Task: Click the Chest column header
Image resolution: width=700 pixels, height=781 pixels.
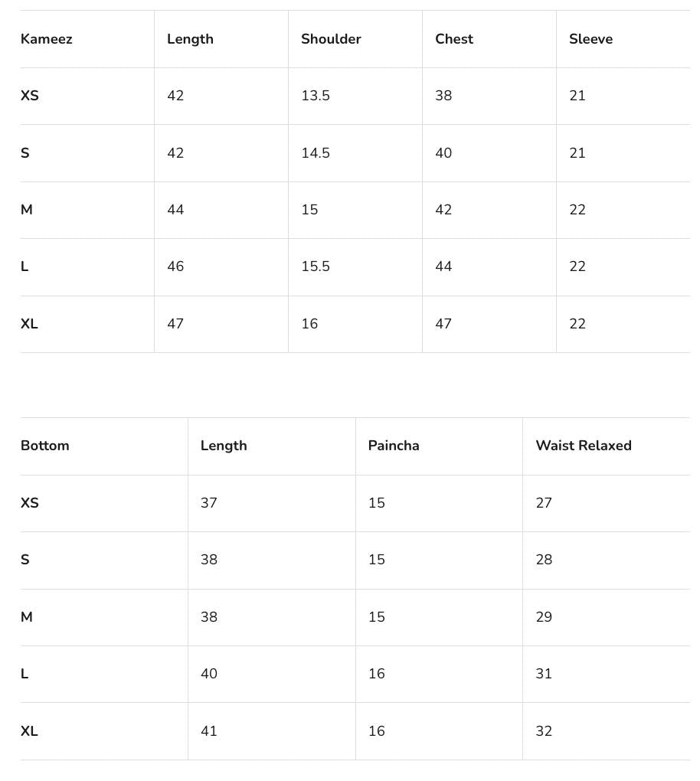Action: (x=454, y=39)
